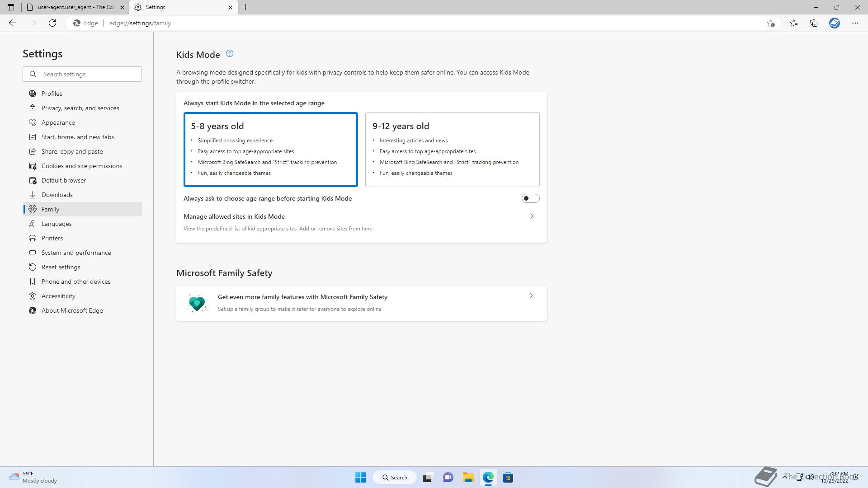Open Default browser settings
This screenshot has height=488, width=868.
pyautogui.click(x=82, y=180)
